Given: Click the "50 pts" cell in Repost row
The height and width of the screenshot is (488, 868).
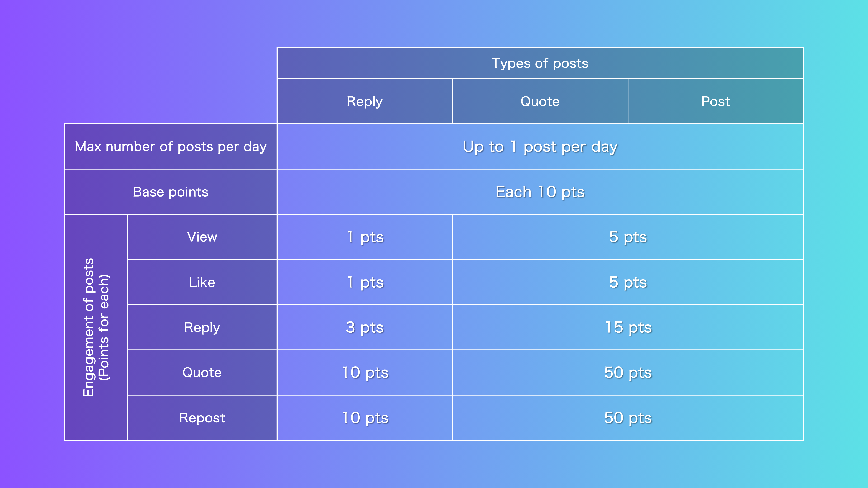Looking at the screenshot, I should [x=628, y=418].
